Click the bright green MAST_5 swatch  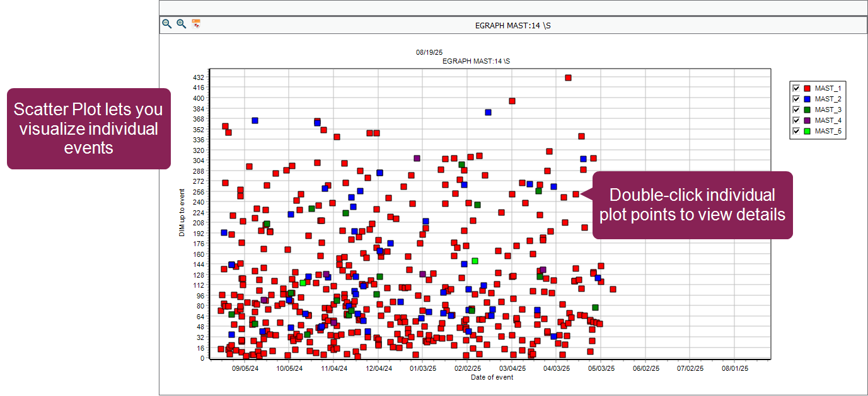(x=807, y=131)
